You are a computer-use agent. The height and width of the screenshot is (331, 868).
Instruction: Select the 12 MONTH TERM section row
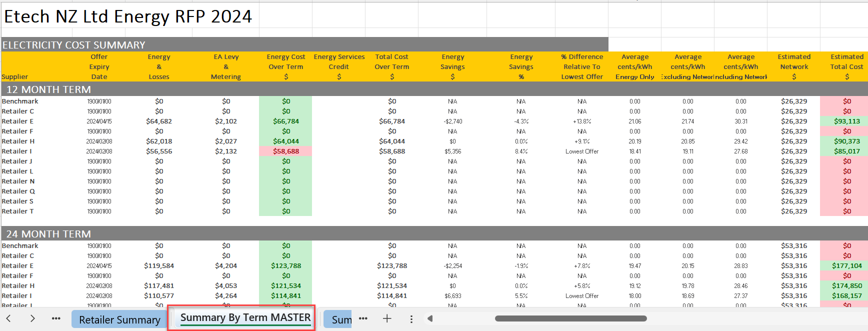tap(48, 89)
